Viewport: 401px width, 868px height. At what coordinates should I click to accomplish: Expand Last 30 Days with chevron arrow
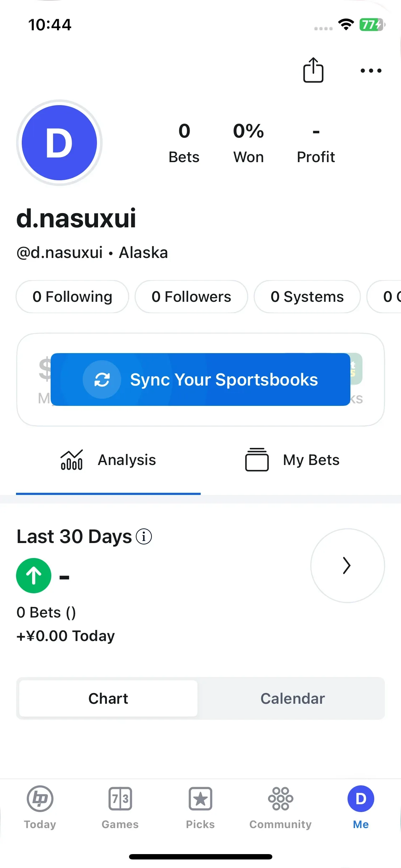click(348, 565)
